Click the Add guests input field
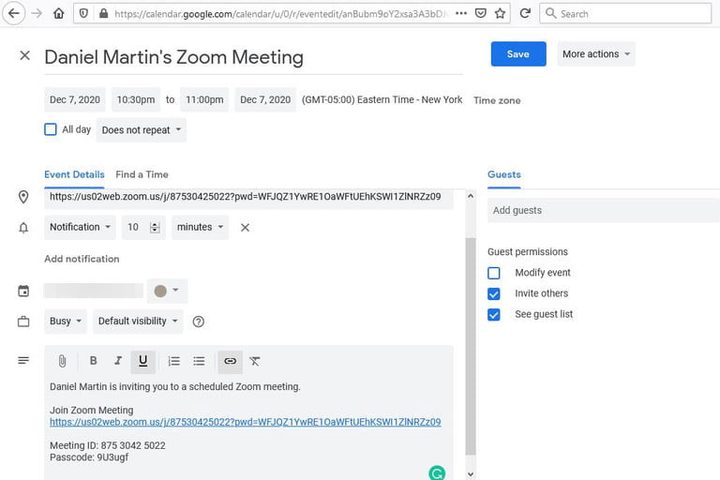The image size is (720, 480). click(603, 210)
